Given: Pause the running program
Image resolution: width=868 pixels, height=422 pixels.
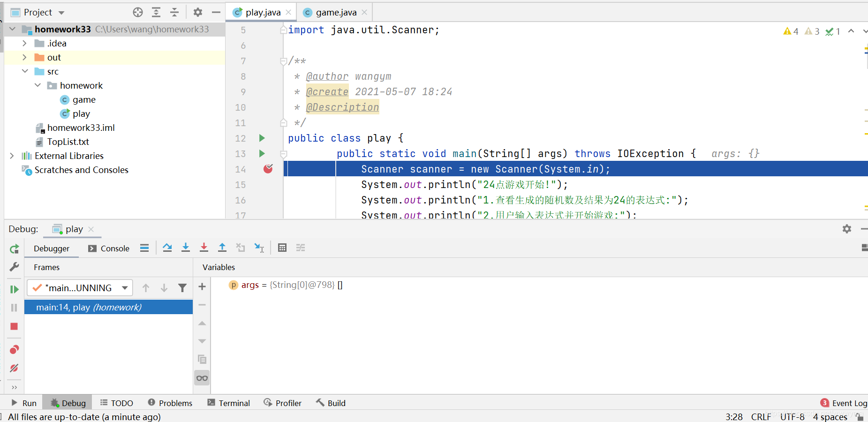Looking at the screenshot, I should pos(14,308).
